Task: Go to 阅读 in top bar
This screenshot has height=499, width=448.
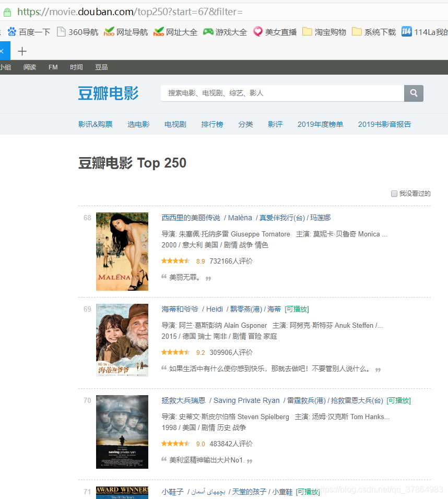Action: pos(30,67)
